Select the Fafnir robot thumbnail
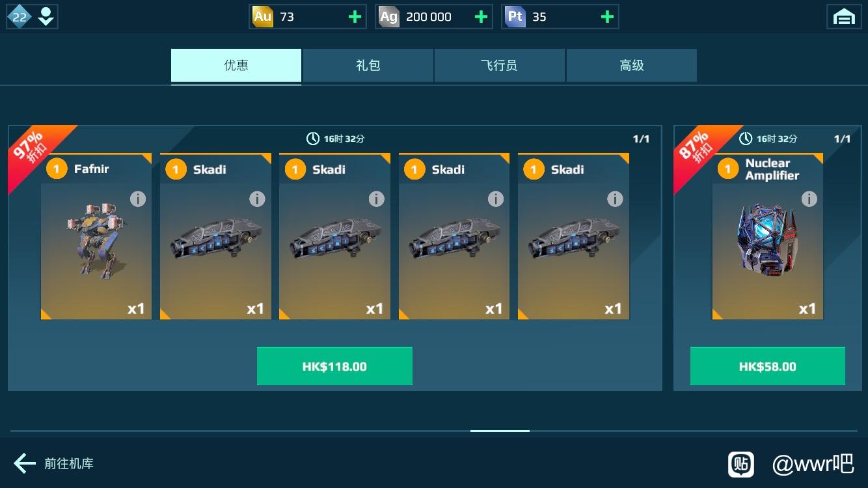 click(x=96, y=237)
